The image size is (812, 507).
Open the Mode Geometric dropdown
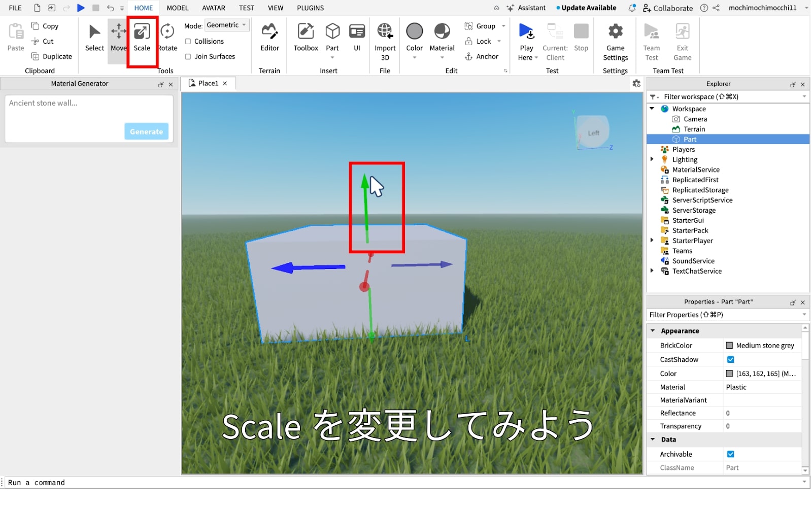pos(226,25)
